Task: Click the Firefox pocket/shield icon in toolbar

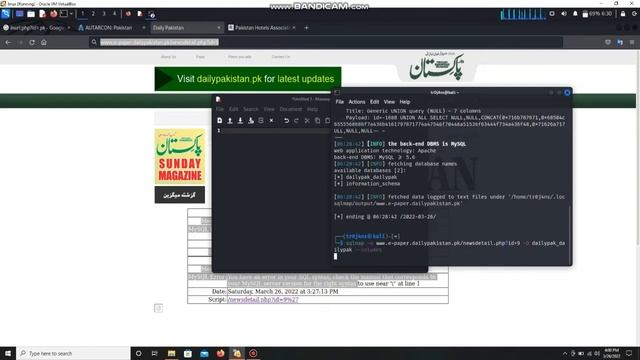Action: point(608,42)
